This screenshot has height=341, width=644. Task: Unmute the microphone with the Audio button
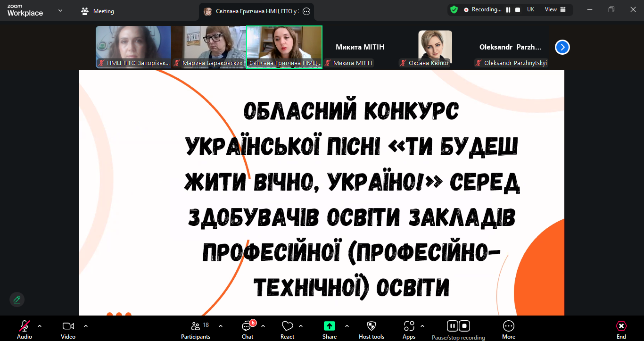[25, 329]
